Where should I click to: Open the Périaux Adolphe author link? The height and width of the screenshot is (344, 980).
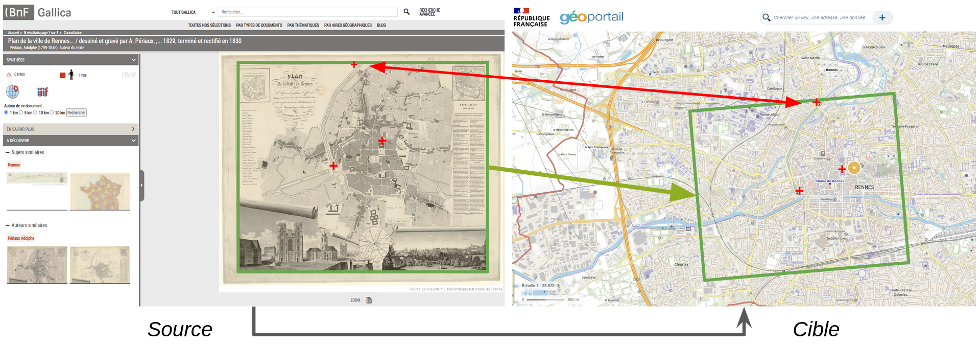pyautogui.click(x=21, y=238)
